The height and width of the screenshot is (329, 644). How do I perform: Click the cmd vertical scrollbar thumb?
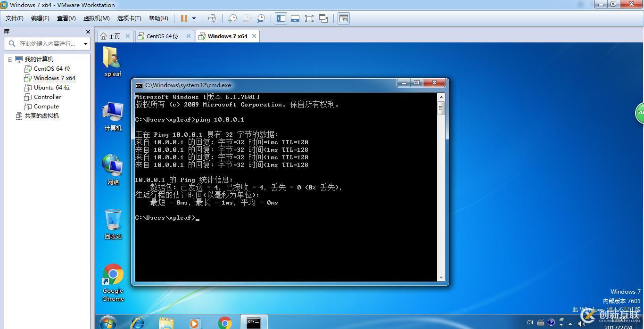pos(441,108)
